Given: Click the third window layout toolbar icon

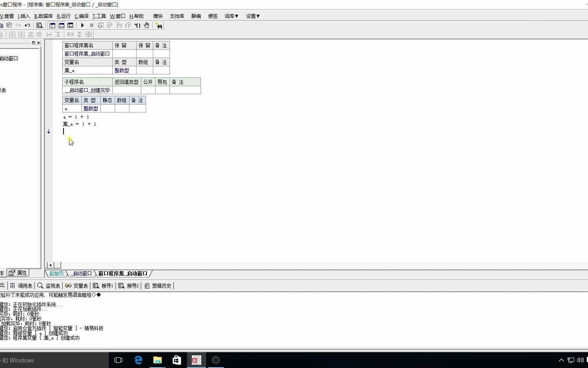Looking at the screenshot, I should click(x=70, y=25).
